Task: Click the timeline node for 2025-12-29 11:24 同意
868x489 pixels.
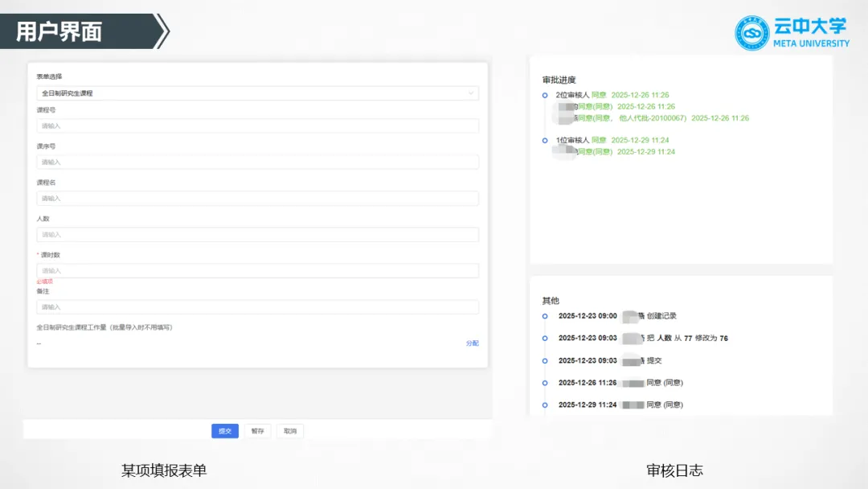Action: tap(545, 405)
